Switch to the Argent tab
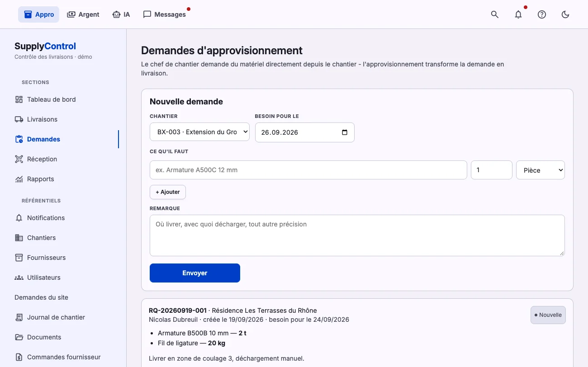This screenshot has height=367, width=588. [x=83, y=14]
